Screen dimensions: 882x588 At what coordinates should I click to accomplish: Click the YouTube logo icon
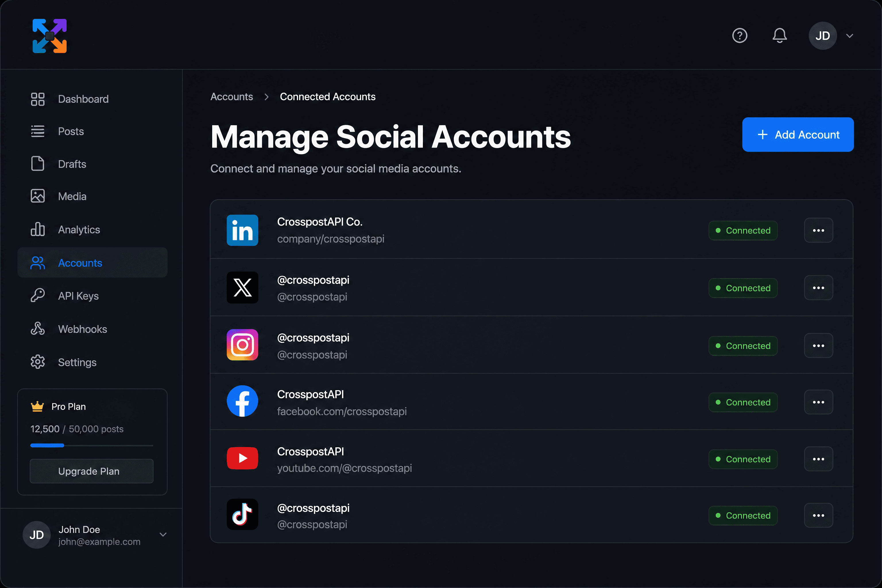[242, 458]
